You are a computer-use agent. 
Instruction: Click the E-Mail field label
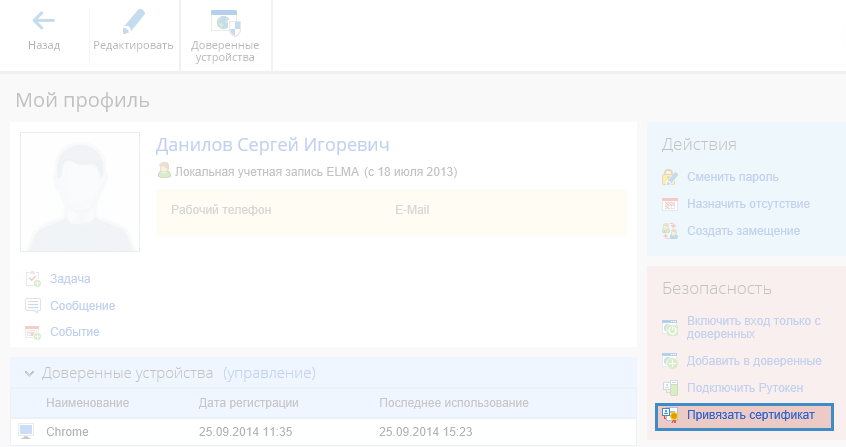coord(412,209)
